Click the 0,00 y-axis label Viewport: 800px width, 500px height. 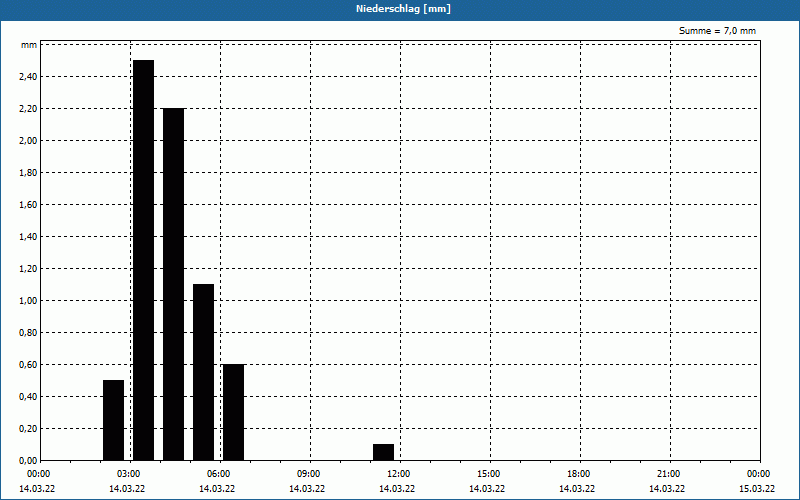pos(28,461)
